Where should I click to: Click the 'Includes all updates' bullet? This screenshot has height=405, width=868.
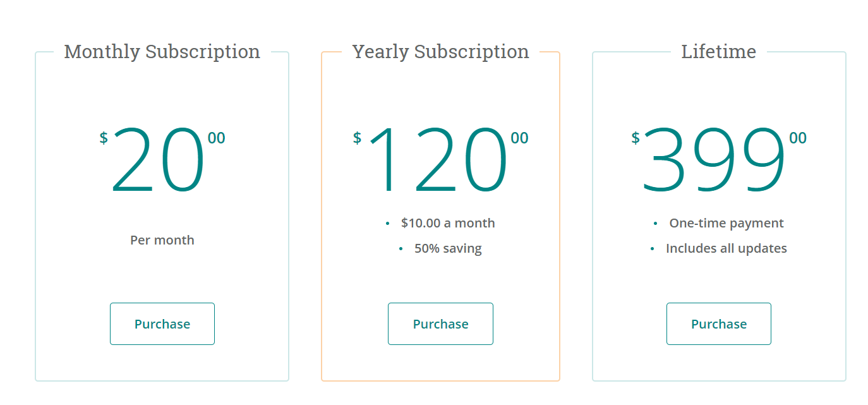tap(726, 248)
